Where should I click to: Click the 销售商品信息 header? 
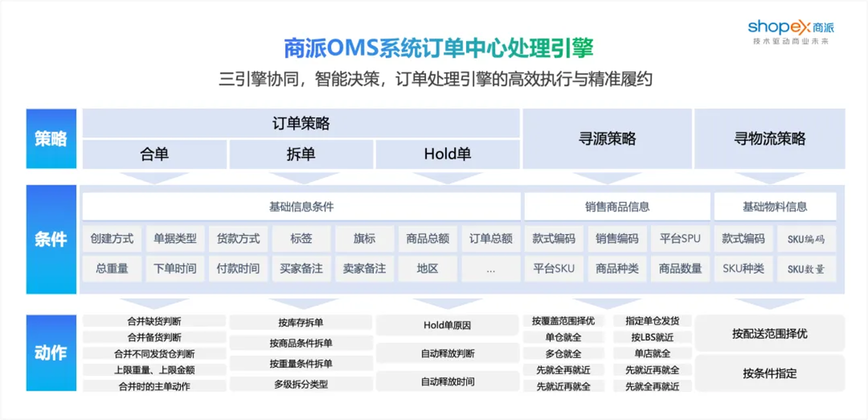tap(617, 207)
